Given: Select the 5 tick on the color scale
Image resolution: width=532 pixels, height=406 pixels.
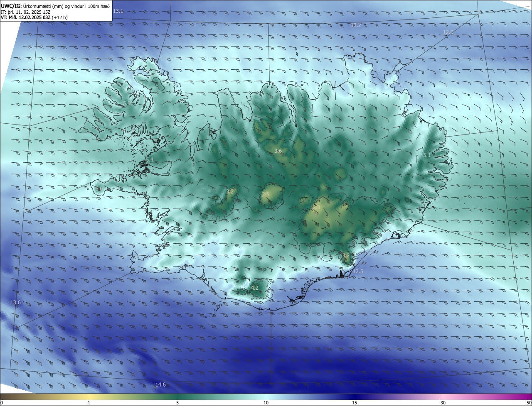Looking at the screenshot, I should 177,403.
